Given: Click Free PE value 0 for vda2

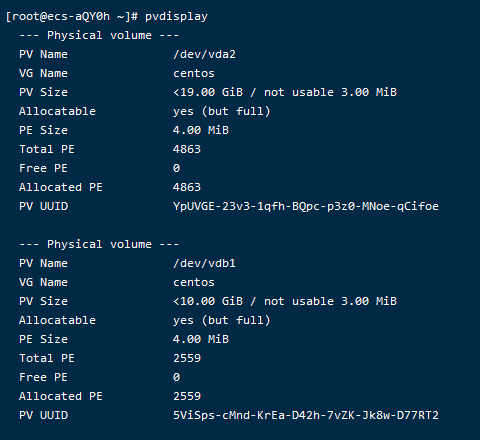Looking at the screenshot, I should [x=177, y=168].
